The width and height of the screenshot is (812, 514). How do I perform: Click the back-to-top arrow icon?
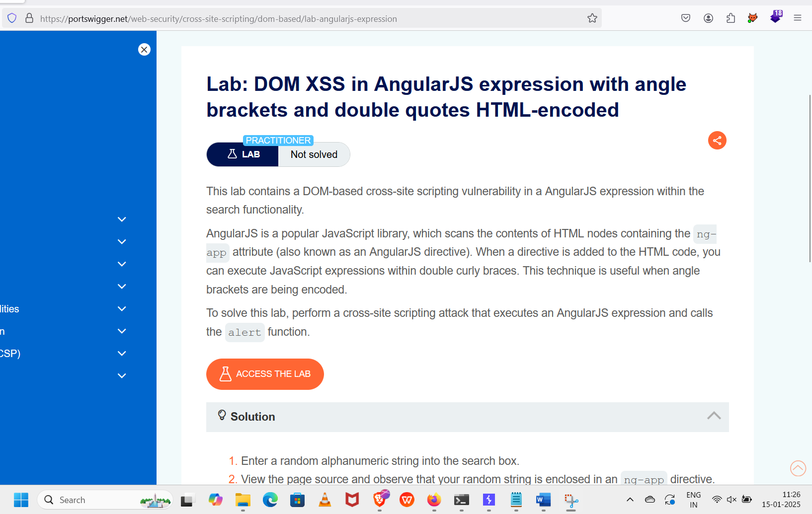(798, 468)
